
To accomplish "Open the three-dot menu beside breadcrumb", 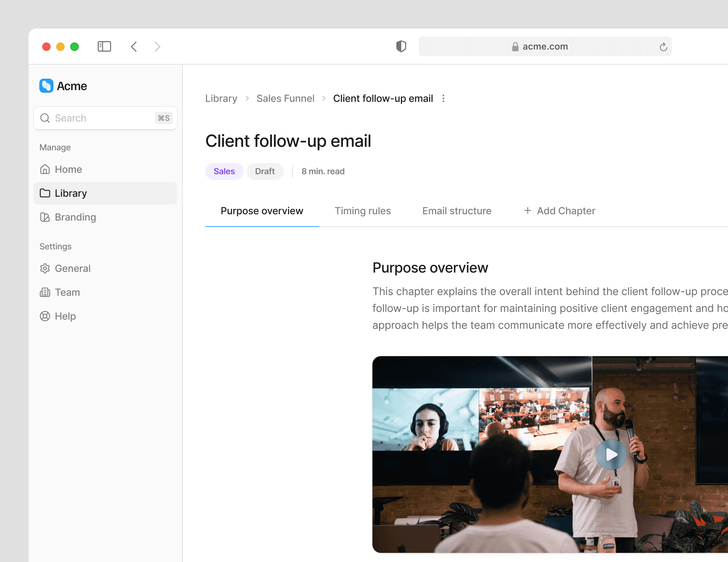I will (443, 98).
